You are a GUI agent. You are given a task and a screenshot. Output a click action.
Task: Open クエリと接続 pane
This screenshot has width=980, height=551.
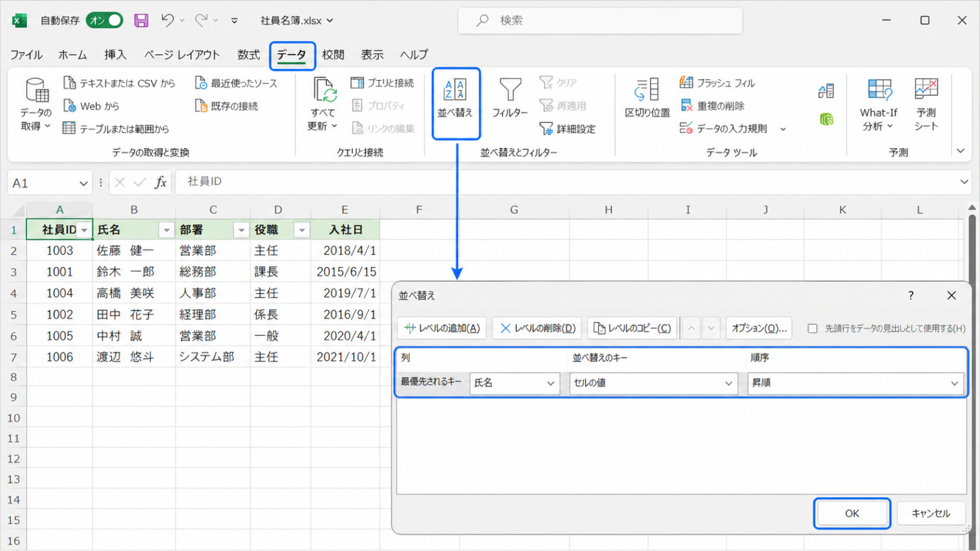tap(383, 83)
